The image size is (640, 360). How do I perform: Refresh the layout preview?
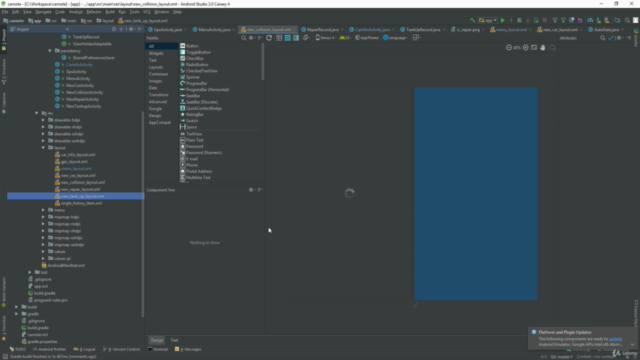point(269,38)
